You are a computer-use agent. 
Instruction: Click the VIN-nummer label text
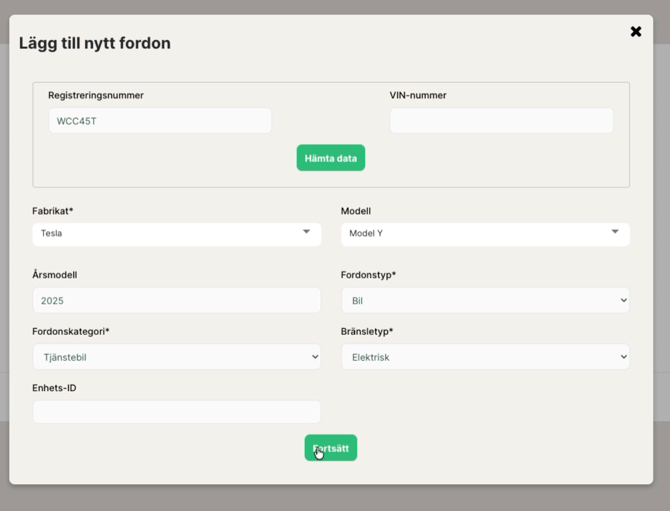point(418,96)
